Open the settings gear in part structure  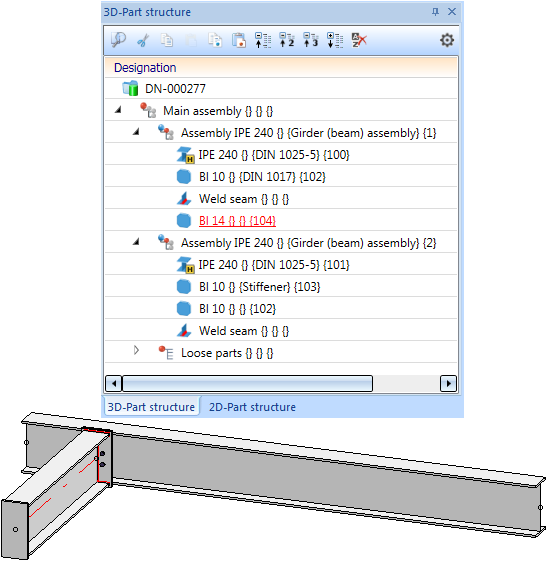click(x=447, y=40)
